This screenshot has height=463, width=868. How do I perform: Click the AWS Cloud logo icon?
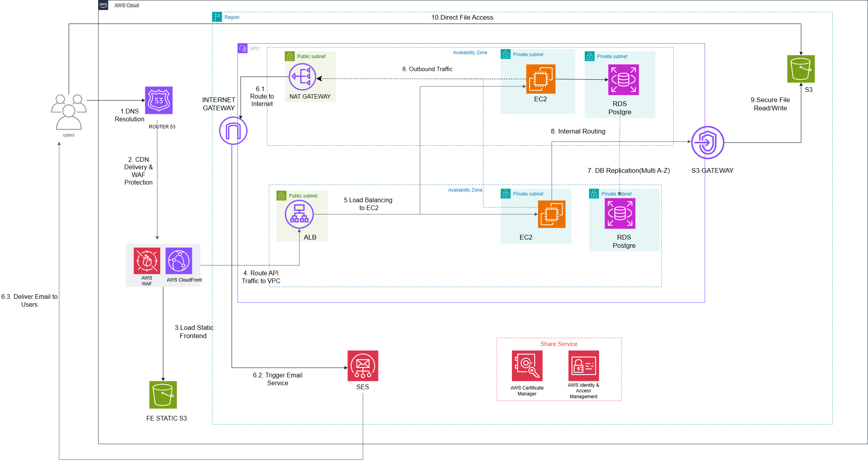pos(103,5)
